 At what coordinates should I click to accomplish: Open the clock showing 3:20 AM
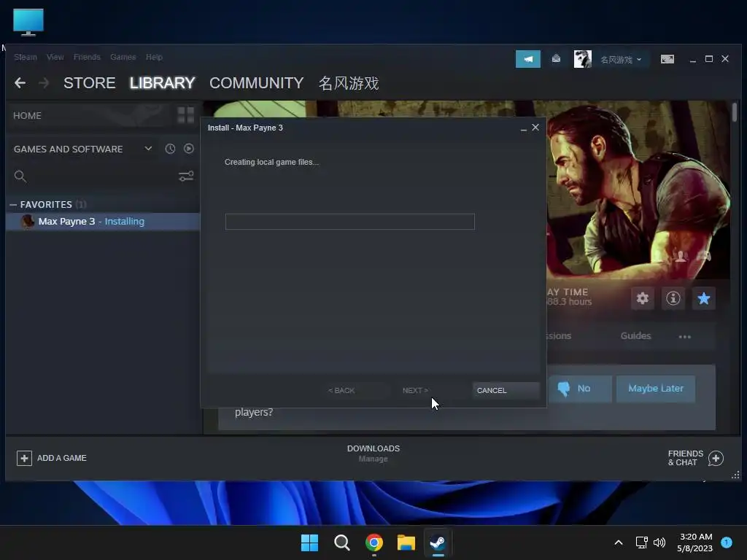point(695,542)
